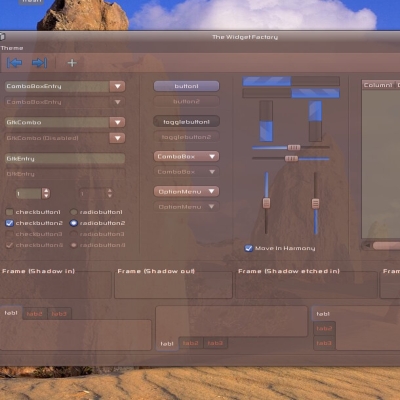Click the Column1 list header
Viewport: 400px width, 400px height.
(378, 85)
